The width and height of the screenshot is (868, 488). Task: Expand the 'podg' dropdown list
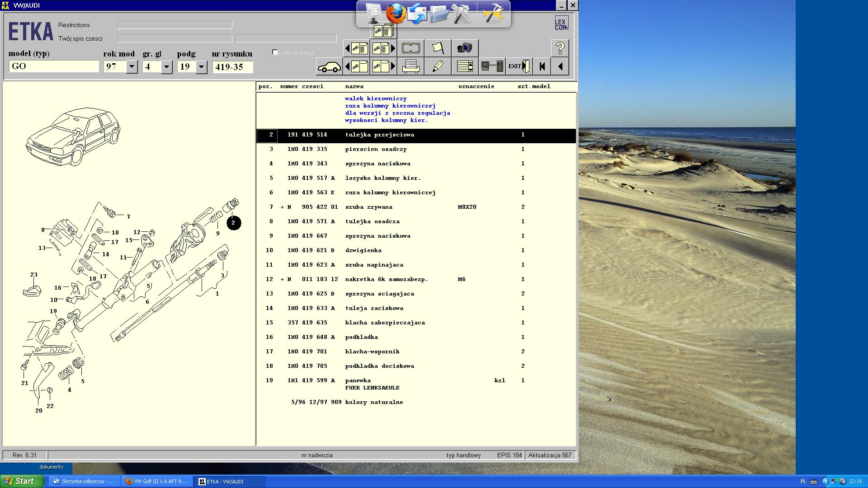pyautogui.click(x=202, y=67)
